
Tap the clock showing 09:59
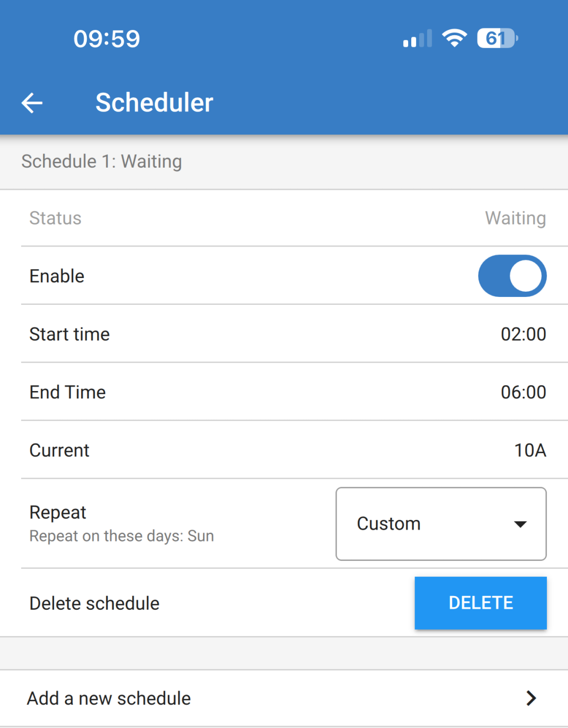(x=107, y=38)
